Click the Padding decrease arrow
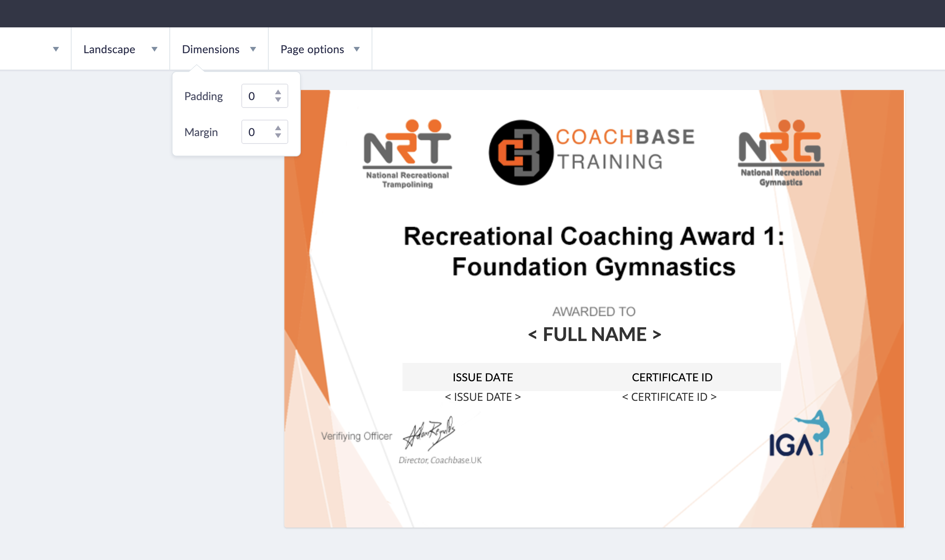945x560 pixels. click(278, 100)
